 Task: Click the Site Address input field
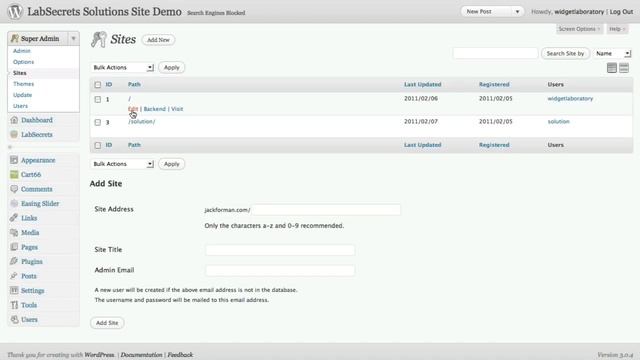326,210
